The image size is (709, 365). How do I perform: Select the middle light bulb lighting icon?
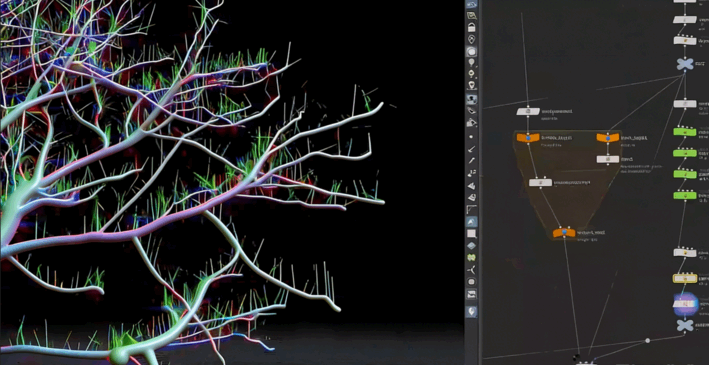472,74
